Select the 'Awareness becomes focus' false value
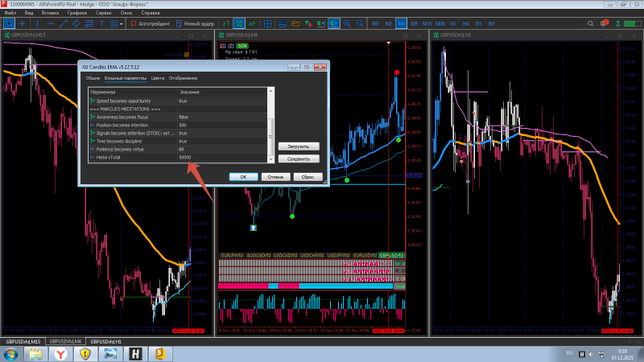The width and height of the screenshot is (644, 362). (x=184, y=117)
